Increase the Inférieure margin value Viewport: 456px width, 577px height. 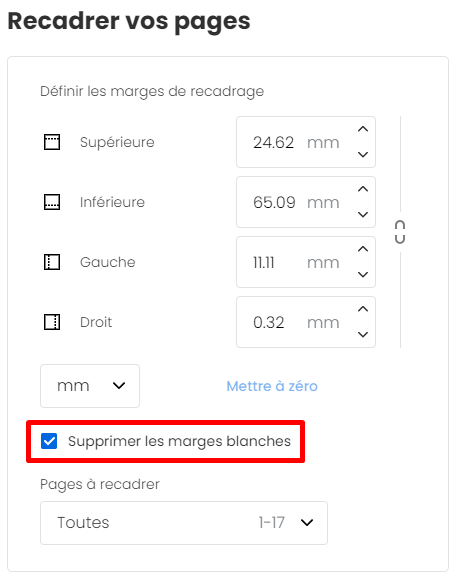click(x=363, y=189)
